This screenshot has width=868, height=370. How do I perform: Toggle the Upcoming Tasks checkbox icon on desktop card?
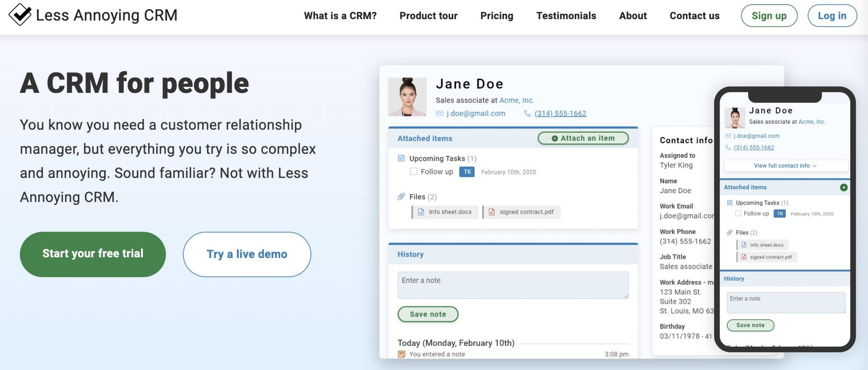coord(401,159)
